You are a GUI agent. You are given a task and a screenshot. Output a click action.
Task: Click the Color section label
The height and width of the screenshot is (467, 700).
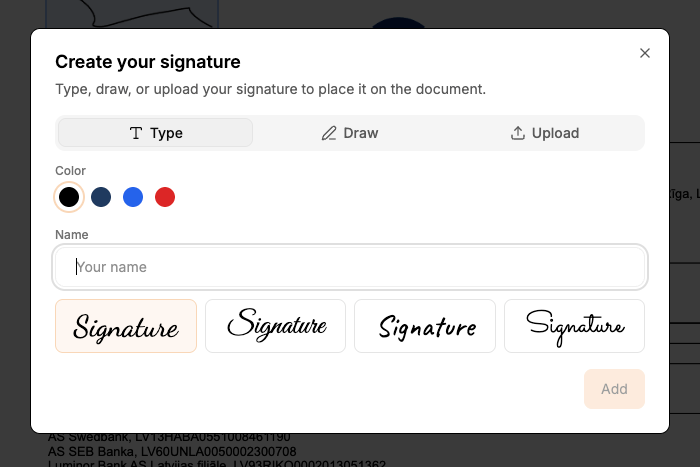click(70, 171)
